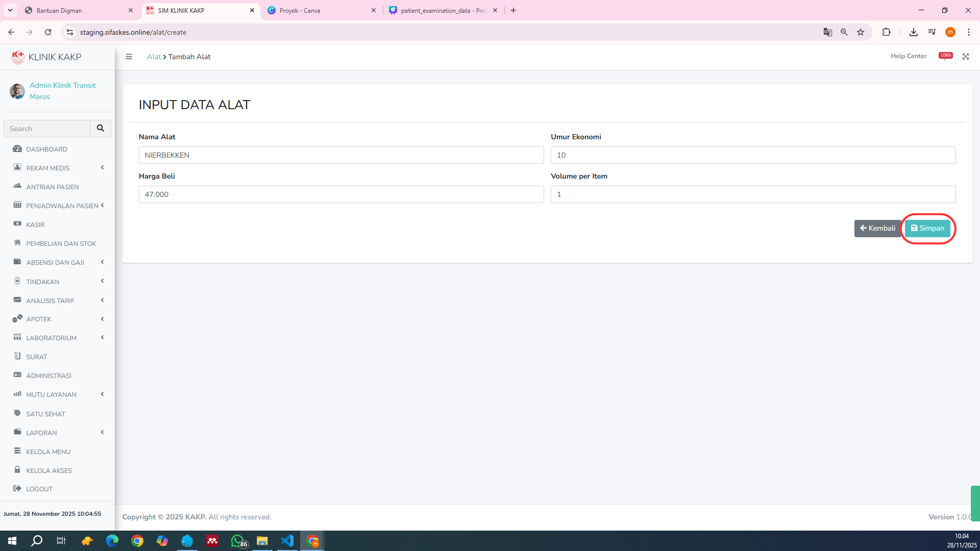Screen dimensions: 980x551
Task: Click the Alat breadcrumb link
Action: point(154,57)
